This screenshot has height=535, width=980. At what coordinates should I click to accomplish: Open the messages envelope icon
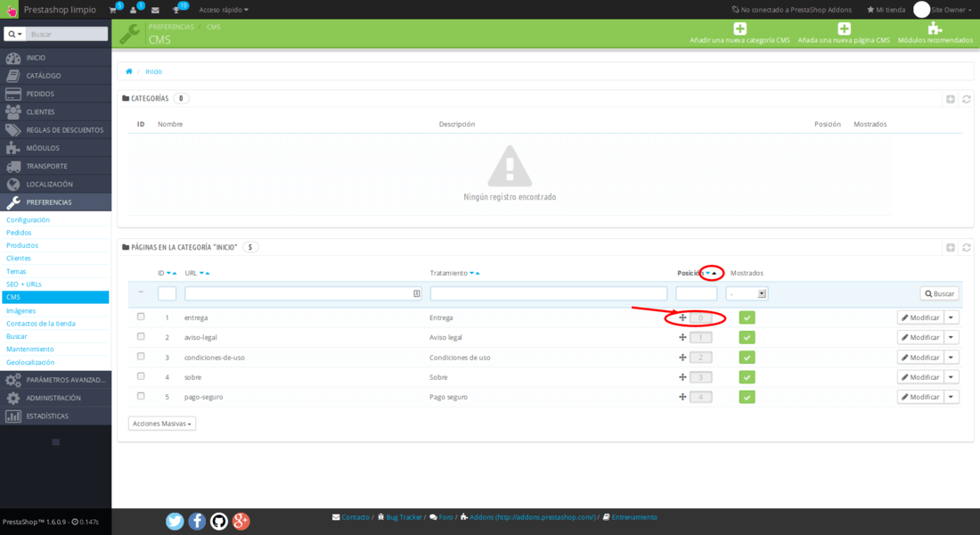155,10
